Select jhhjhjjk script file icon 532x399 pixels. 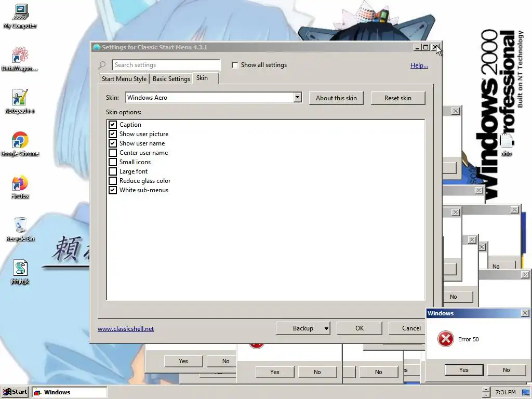click(20, 272)
